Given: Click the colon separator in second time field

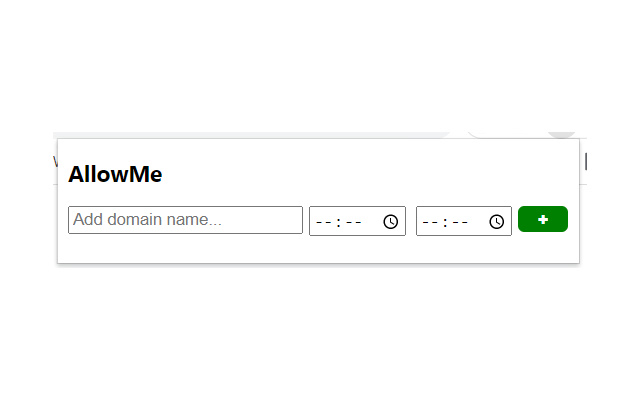Looking at the screenshot, I should 445,221.
